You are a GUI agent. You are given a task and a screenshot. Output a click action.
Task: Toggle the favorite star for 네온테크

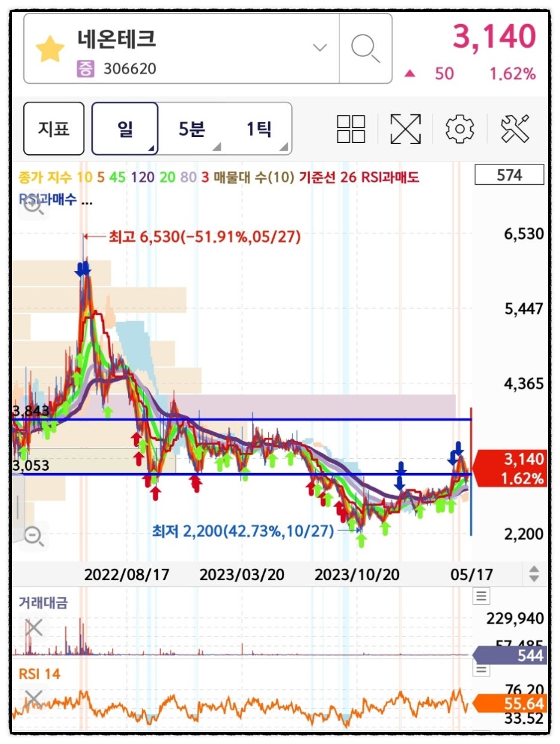50,49
